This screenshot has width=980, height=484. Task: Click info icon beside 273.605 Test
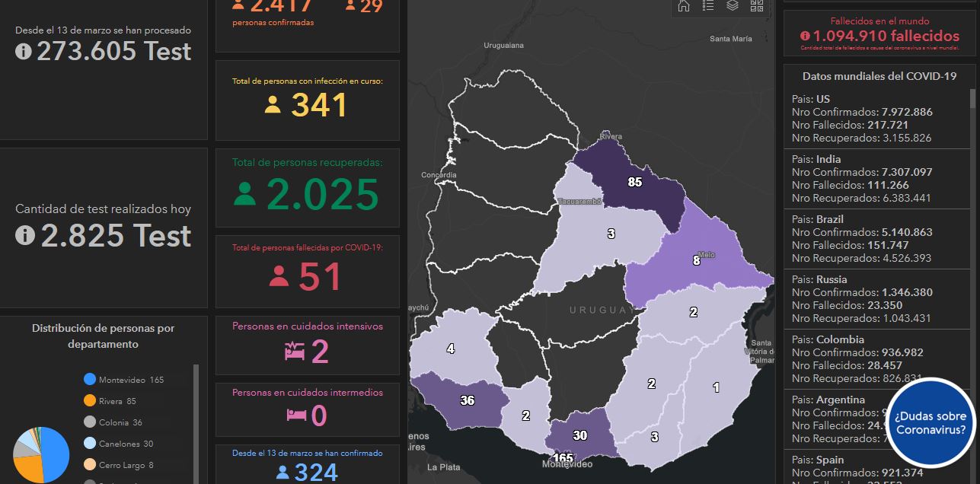tap(24, 52)
